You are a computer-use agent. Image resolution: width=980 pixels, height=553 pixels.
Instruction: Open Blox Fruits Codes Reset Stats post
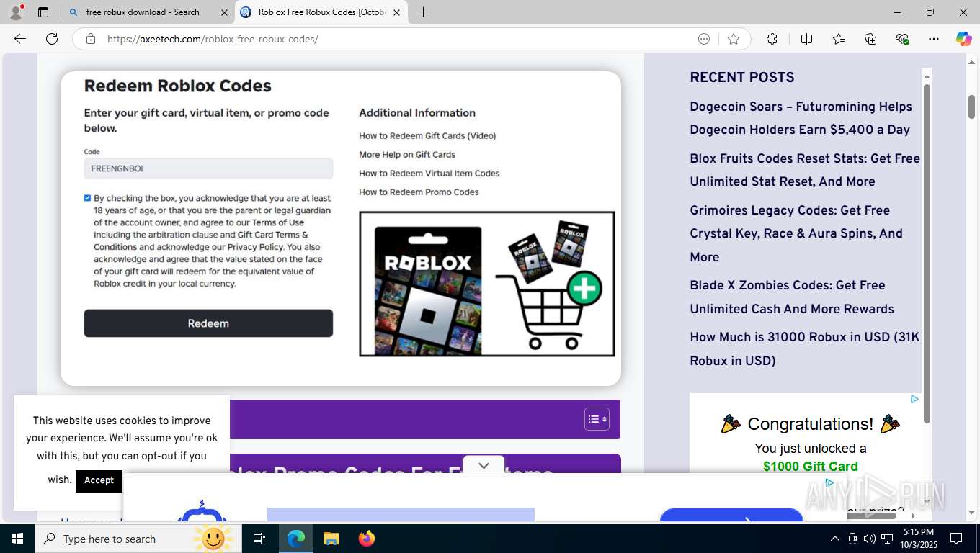coord(804,170)
